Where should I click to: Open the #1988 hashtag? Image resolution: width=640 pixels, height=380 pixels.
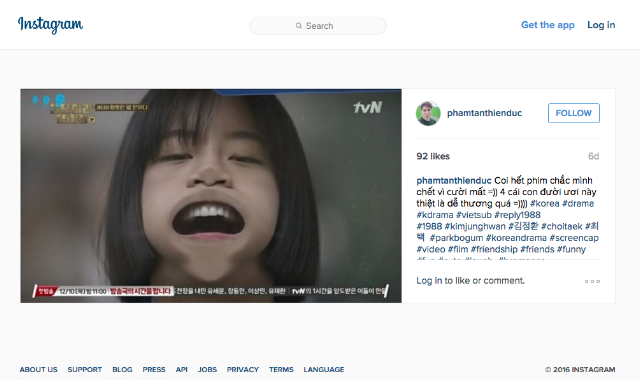429,226
